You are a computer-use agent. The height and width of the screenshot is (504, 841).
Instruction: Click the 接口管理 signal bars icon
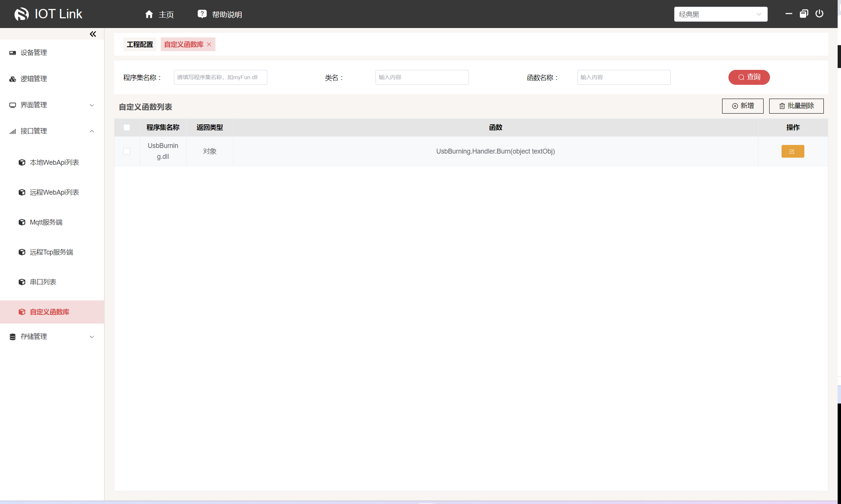click(x=13, y=131)
